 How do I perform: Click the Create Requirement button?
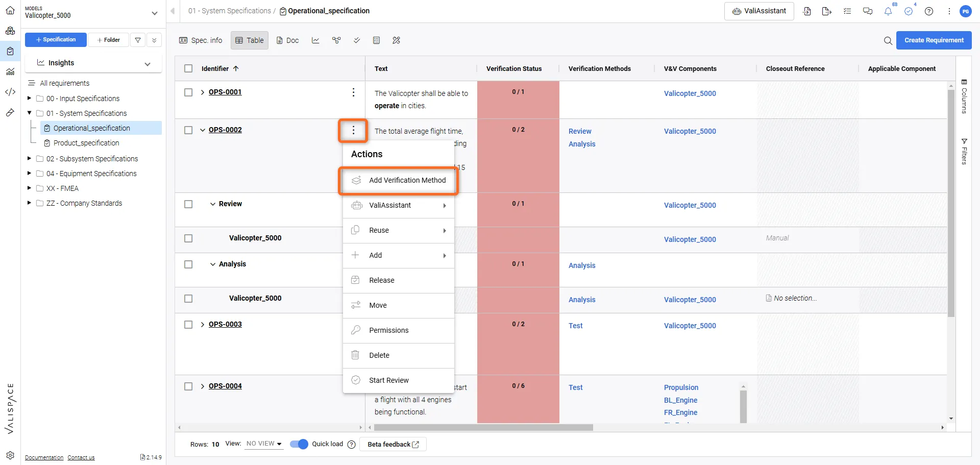pyautogui.click(x=934, y=40)
